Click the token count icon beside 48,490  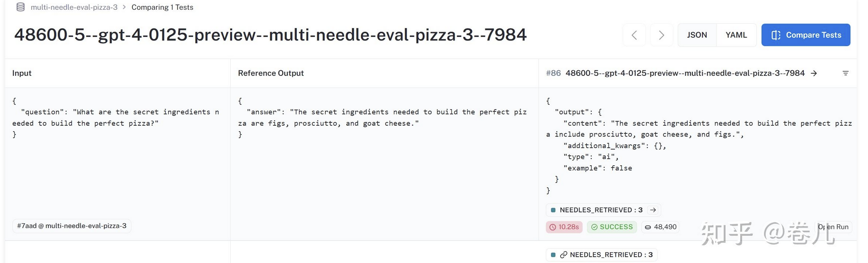648,227
